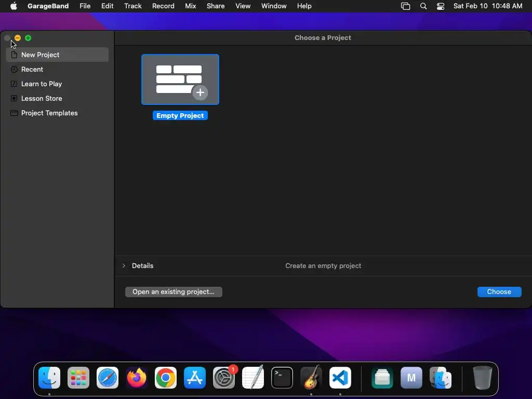Minimize the Choose a Project window
This screenshot has height=399, width=532.
(18, 38)
